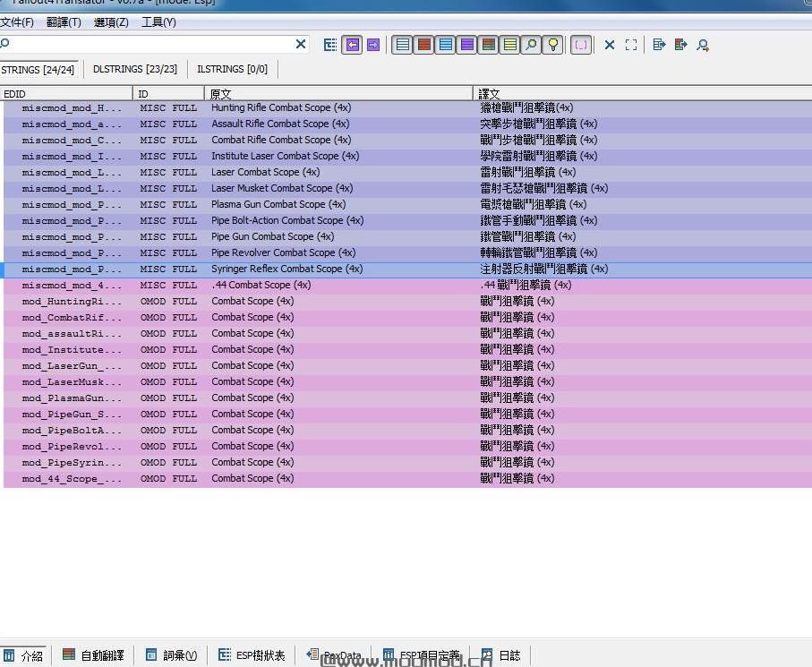
Task: Sort by the ID column header
Action: click(x=169, y=94)
